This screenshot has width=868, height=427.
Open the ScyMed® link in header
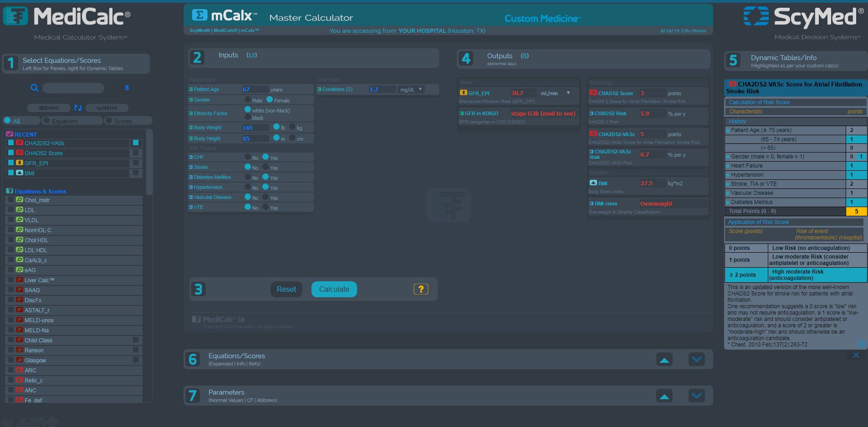tap(200, 30)
